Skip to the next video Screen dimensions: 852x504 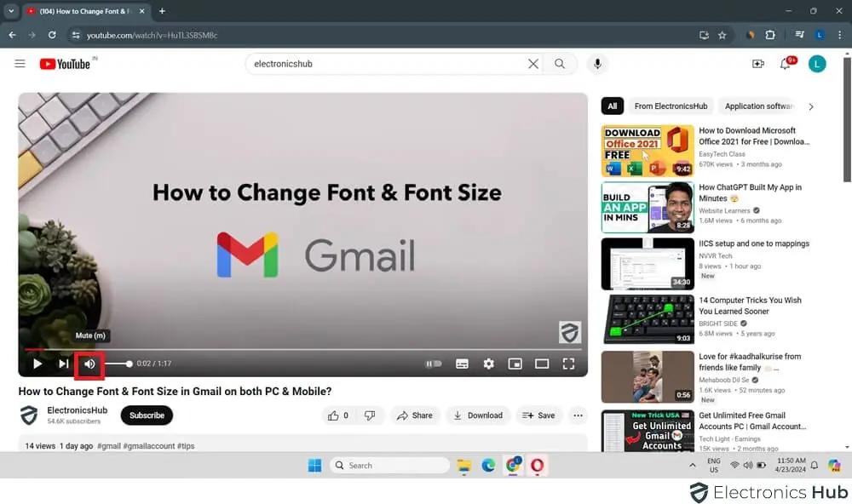coord(64,364)
